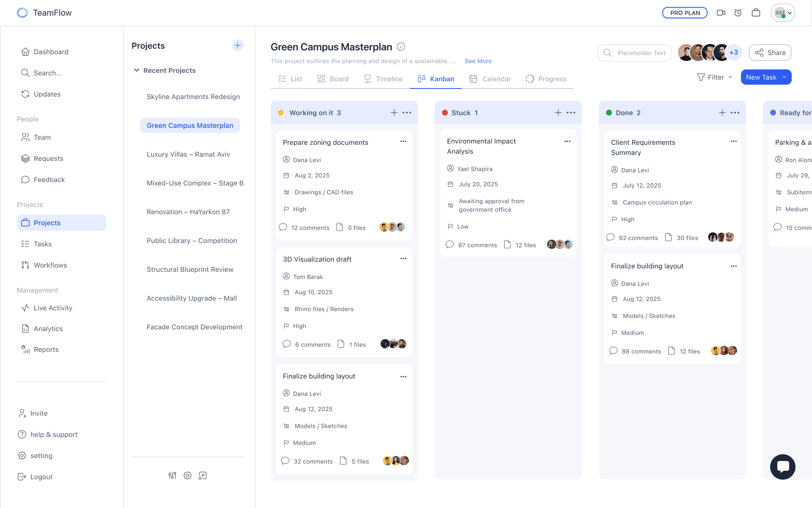Open Skyline Apartments Redesign project

click(193, 97)
